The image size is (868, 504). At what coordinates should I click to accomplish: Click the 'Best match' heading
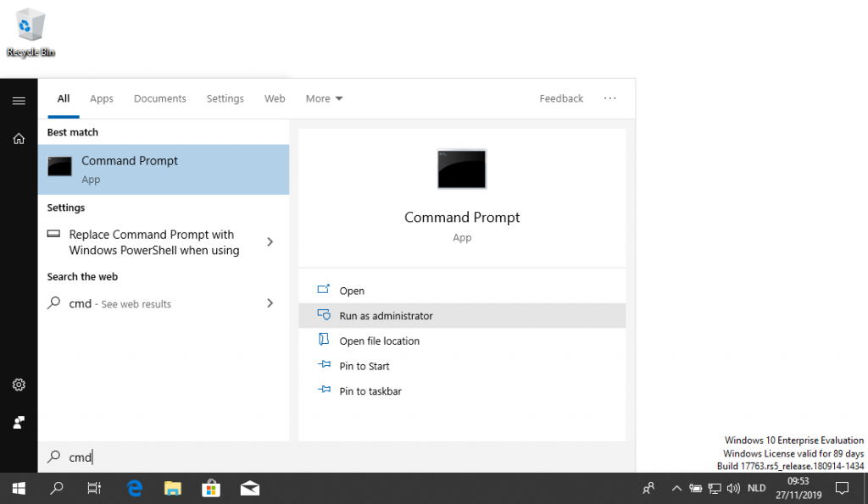coord(73,132)
